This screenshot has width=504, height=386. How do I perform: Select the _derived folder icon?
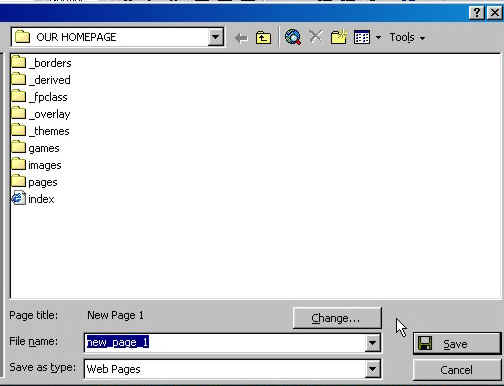point(19,79)
